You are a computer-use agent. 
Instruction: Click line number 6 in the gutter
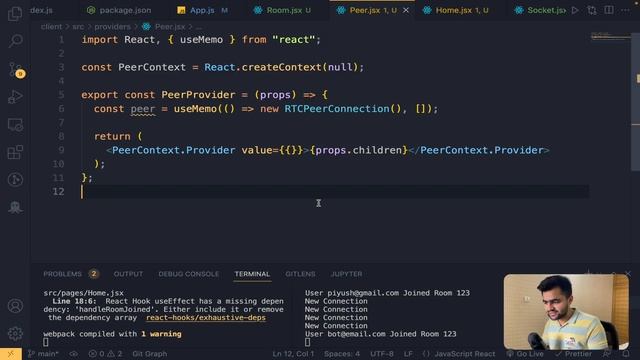(61, 109)
